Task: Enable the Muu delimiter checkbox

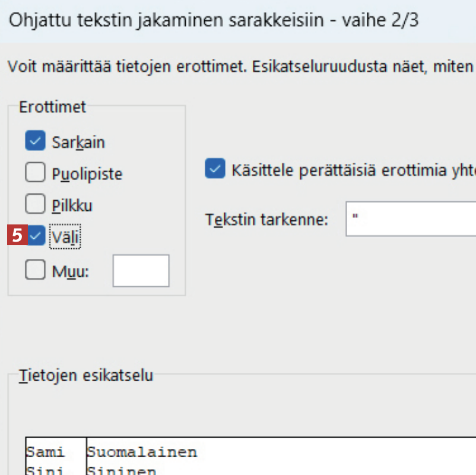Action: pos(35,271)
